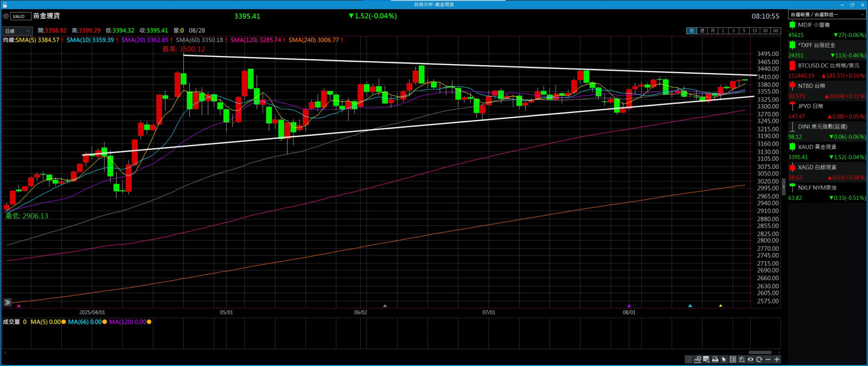
Task: Zoom in the chart with plus icon
Action: pos(777,359)
